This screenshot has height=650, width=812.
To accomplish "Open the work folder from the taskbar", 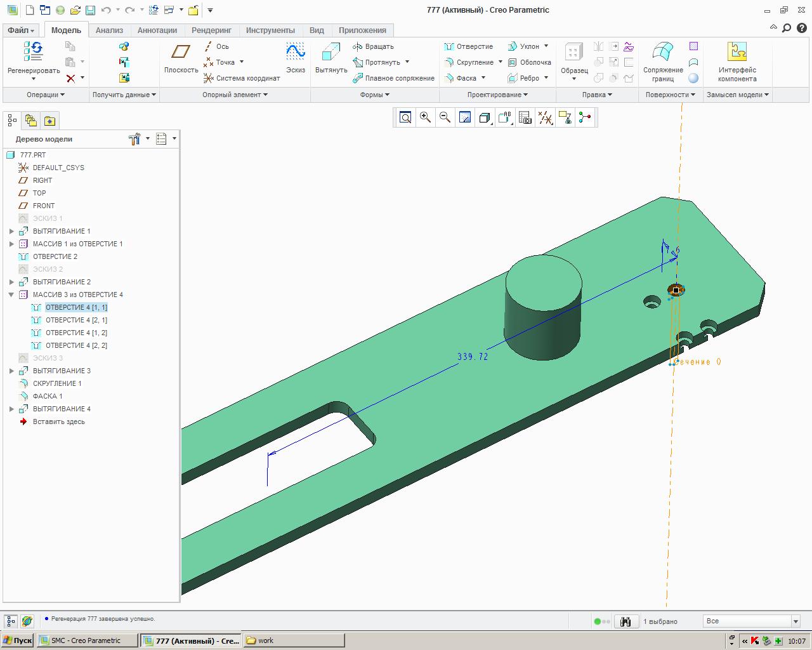I will pos(294,640).
